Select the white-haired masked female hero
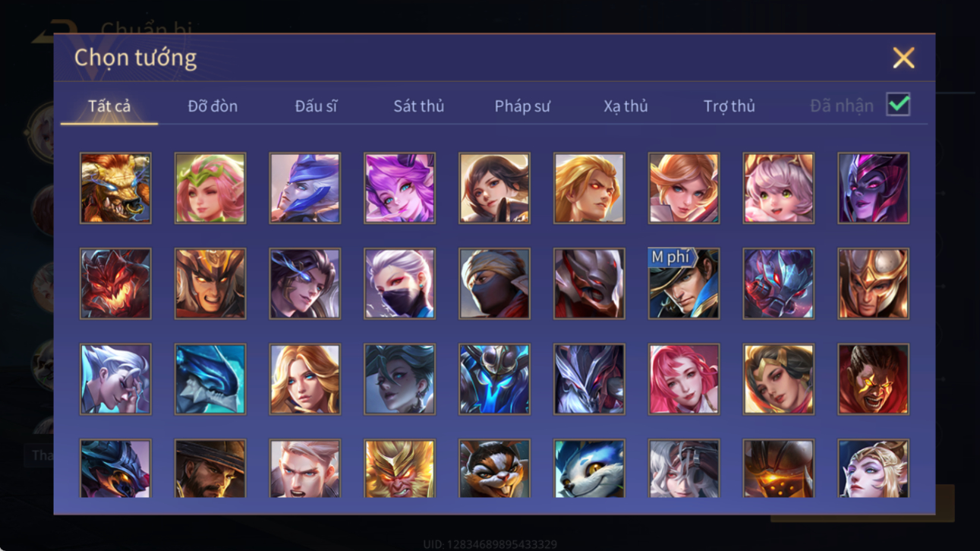 coord(399,284)
